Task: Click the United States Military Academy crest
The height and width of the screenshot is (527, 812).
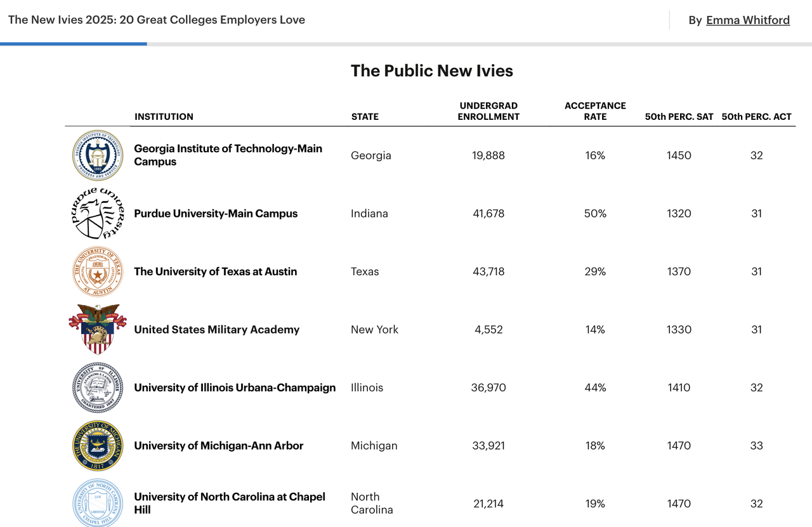Action: pyautogui.click(x=98, y=329)
